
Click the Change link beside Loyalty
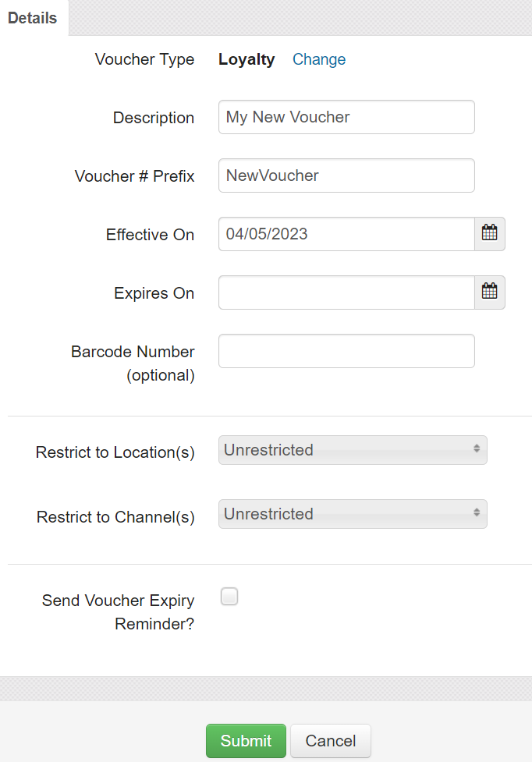point(319,59)
